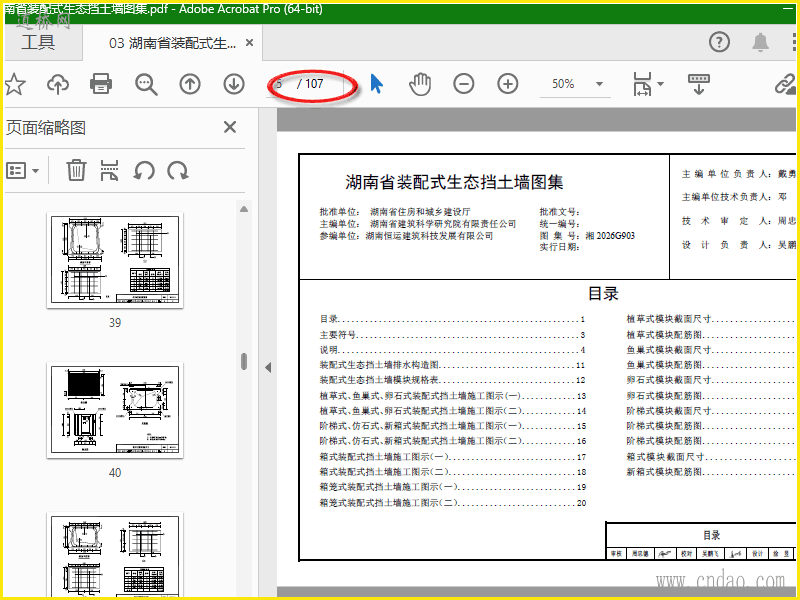Click the thumbnail panel scrollbar handle
This screenshot has height=600, width=800.
244,361
